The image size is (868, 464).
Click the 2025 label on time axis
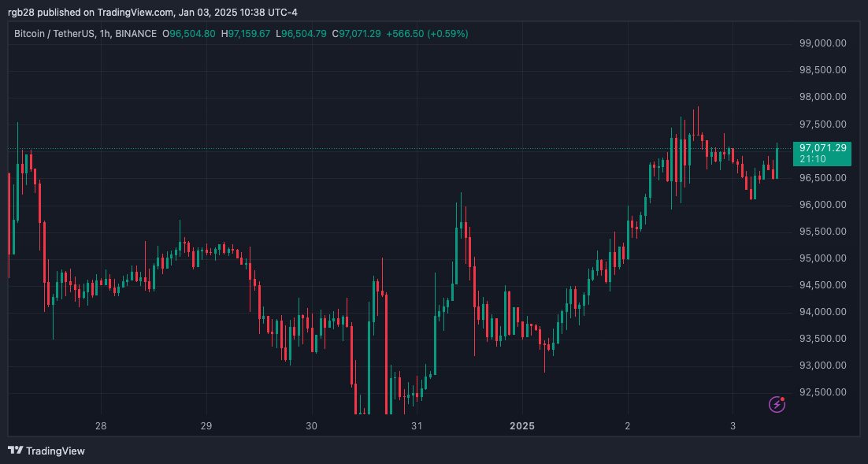(521, 426)
